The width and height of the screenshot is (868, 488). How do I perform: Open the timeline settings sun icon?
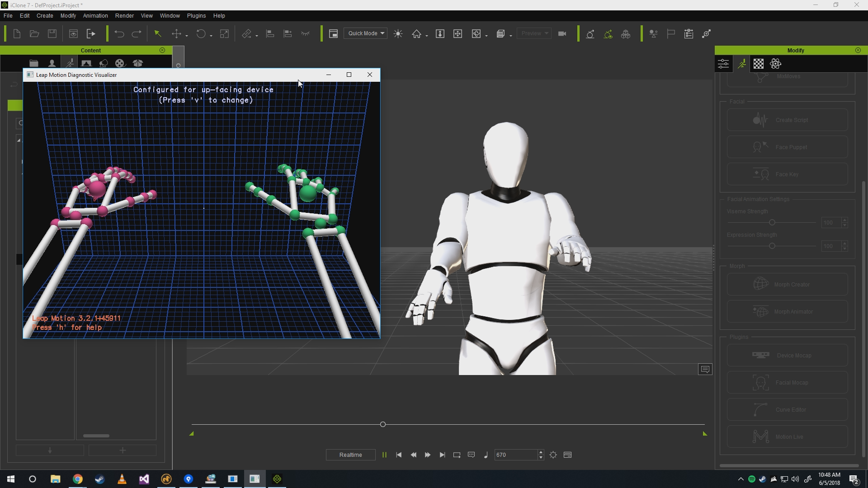(553, 455)
